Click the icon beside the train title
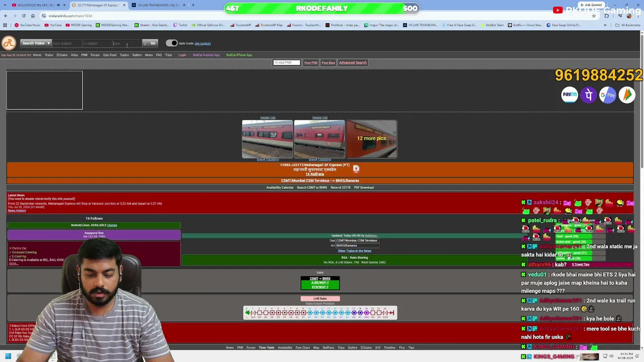 click(x=356, y=169)
